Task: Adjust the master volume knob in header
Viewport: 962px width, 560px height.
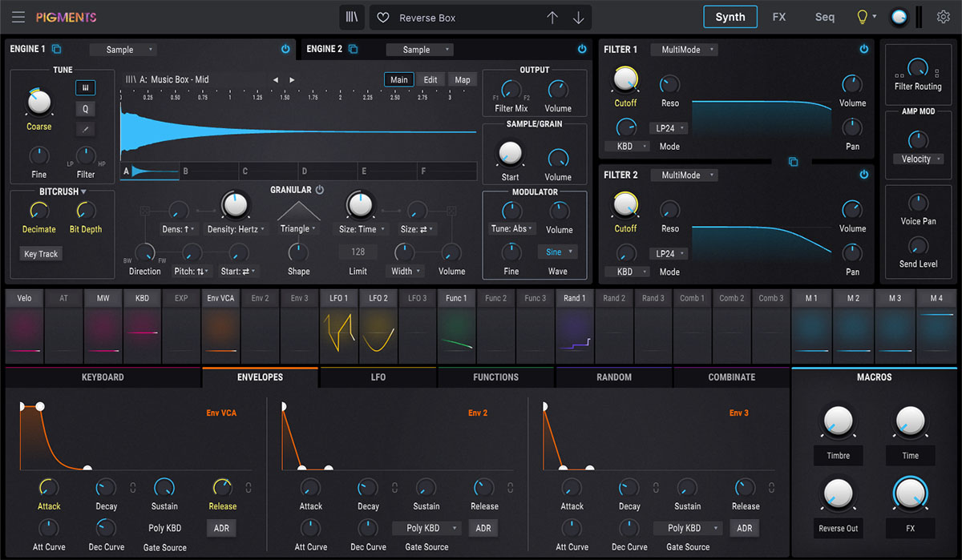Action: pos(899,17)
